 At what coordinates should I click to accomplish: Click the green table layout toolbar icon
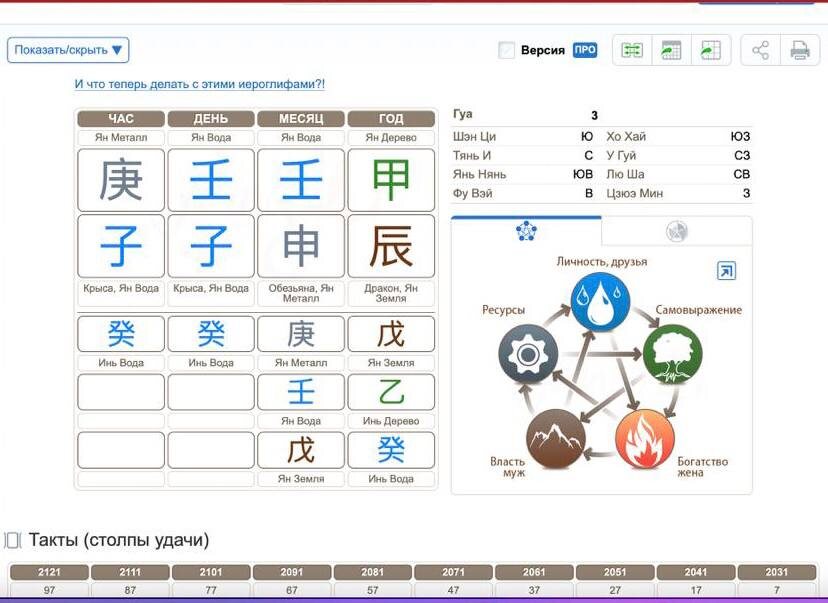633,50
